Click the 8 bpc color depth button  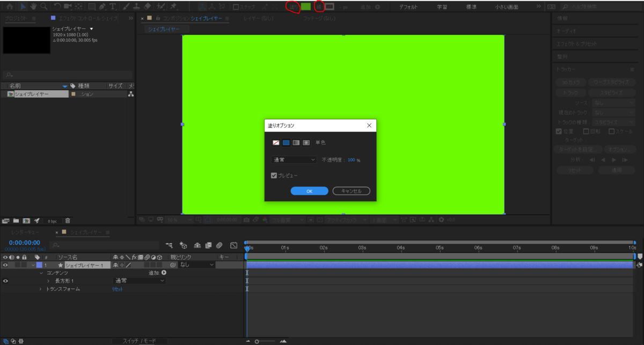52,221
